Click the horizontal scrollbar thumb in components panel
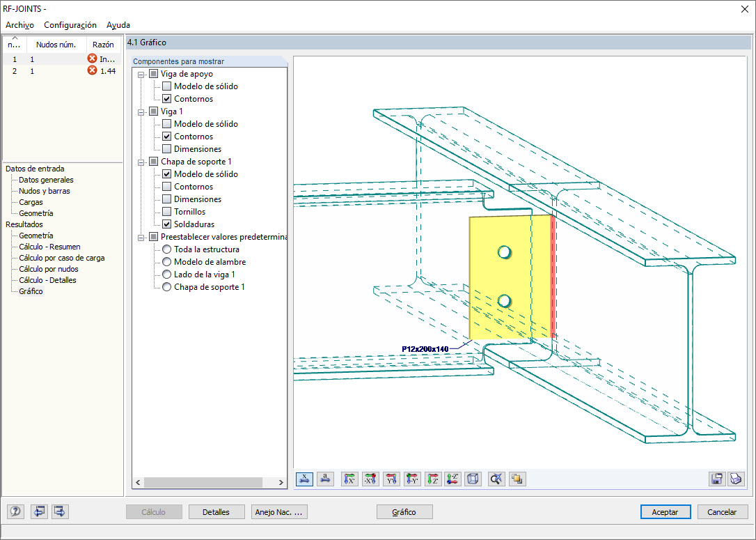This screenshot has width=756, height=540. pos(203,483)
